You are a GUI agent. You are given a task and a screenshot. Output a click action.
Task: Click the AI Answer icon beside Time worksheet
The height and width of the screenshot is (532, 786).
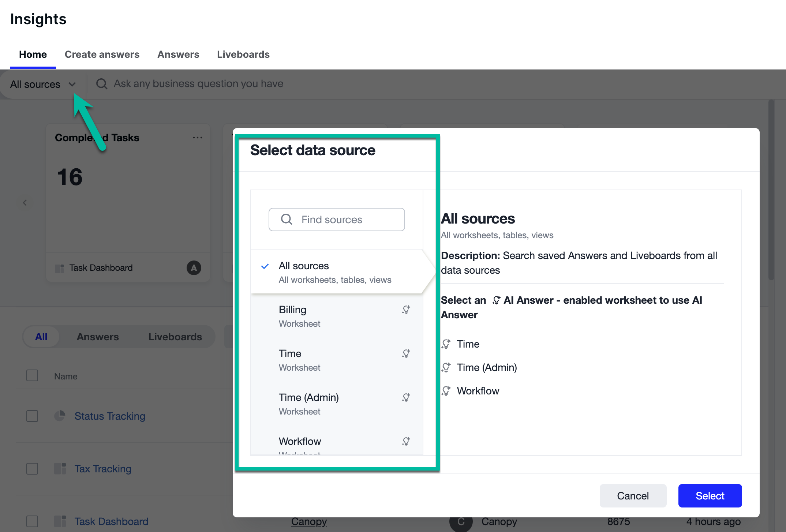click(x=406, y=353)
